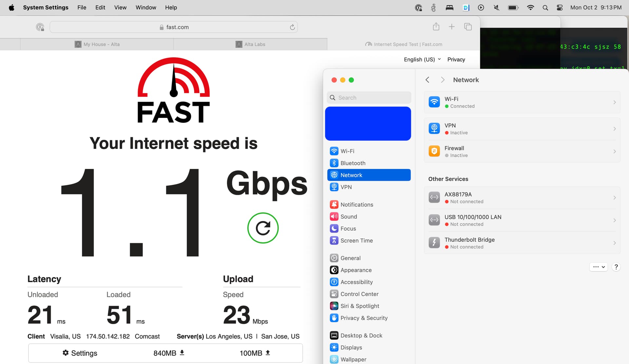629x364 pixels.
Task: Click the help question mark button
Action: point(616,267)
